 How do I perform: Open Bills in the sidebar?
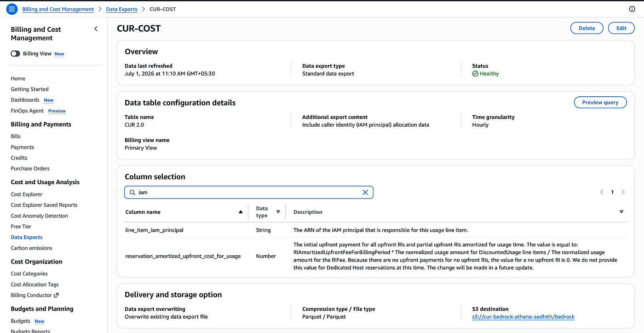pos(16,136)
